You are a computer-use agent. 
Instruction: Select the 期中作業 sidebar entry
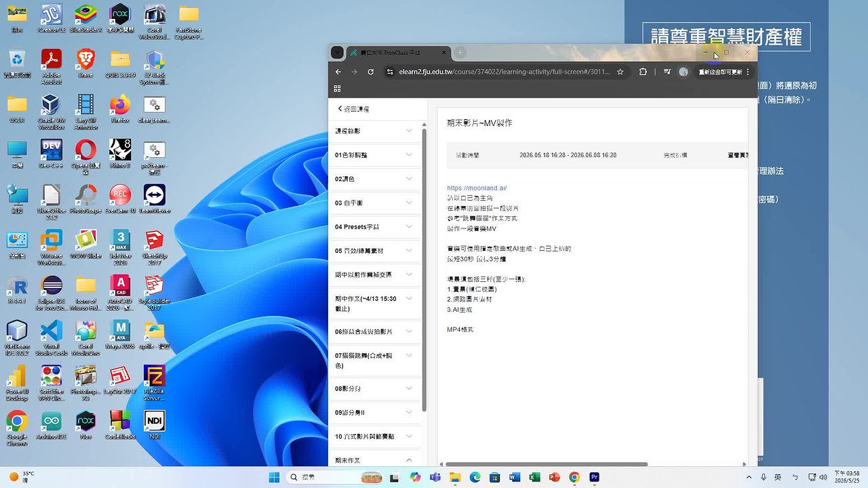375,303
